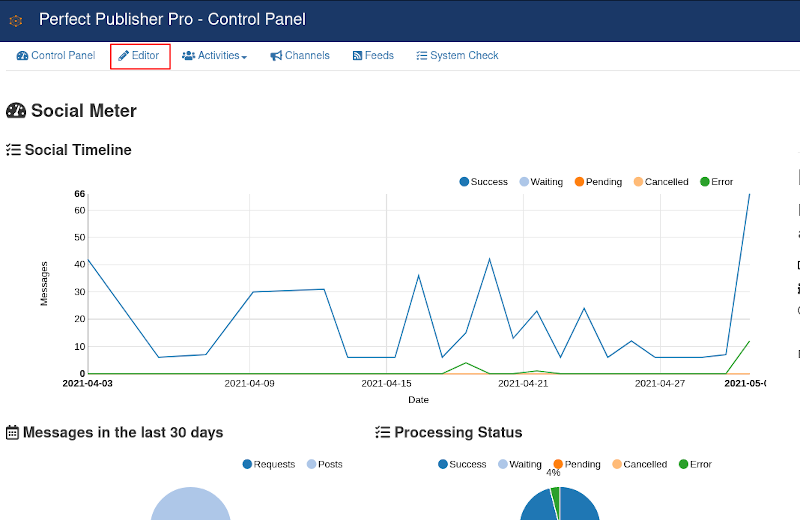Open the Feeds tab
The height and width of the screenshot is (520, 800).
(x=373, y=56)
